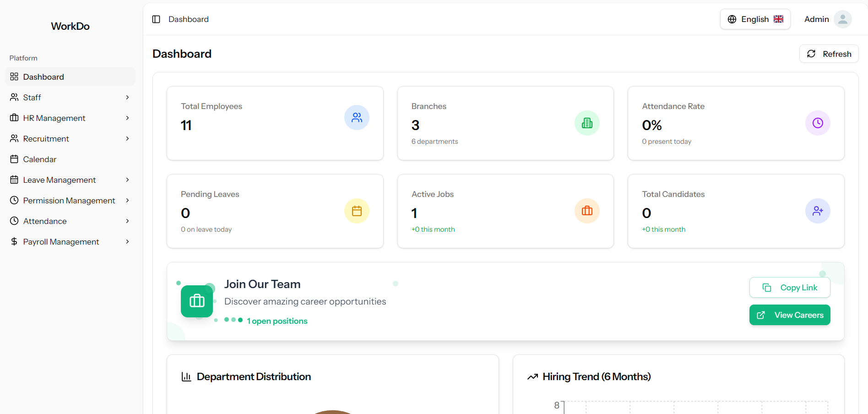
Task: Click the Copy Link copy icon
Action: point(767,288)
